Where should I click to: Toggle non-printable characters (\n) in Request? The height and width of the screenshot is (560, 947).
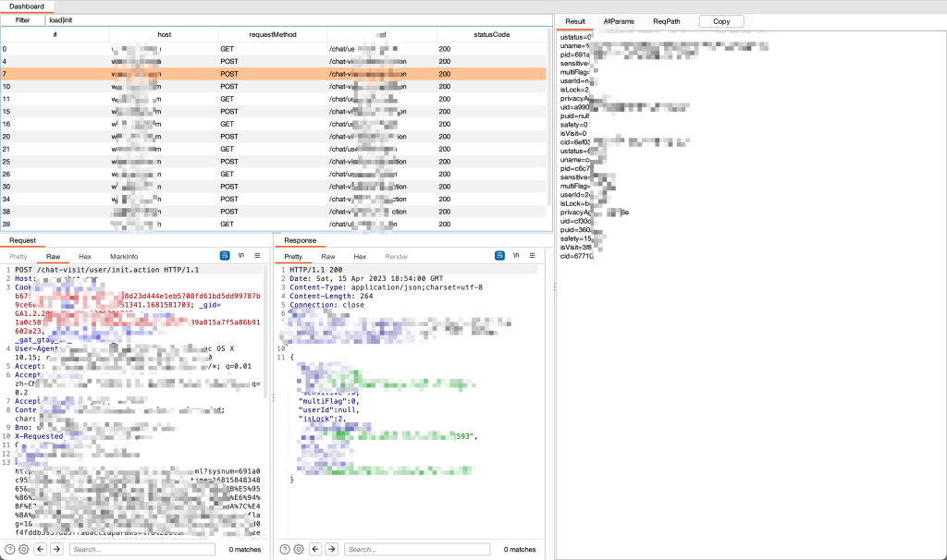pyautogui.click(x=240, y=256)
